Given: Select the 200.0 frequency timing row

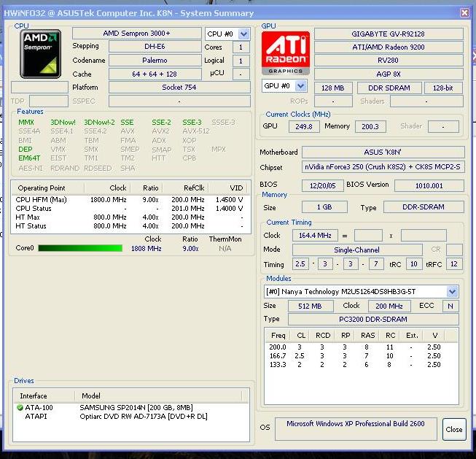Looking at the screenshot, I should (361, 347).
